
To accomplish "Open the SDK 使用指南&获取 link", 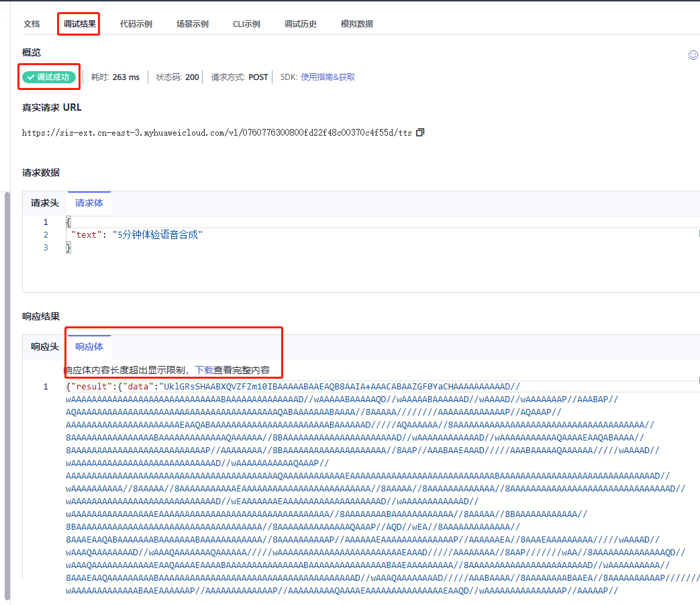I will pos(328,77).
